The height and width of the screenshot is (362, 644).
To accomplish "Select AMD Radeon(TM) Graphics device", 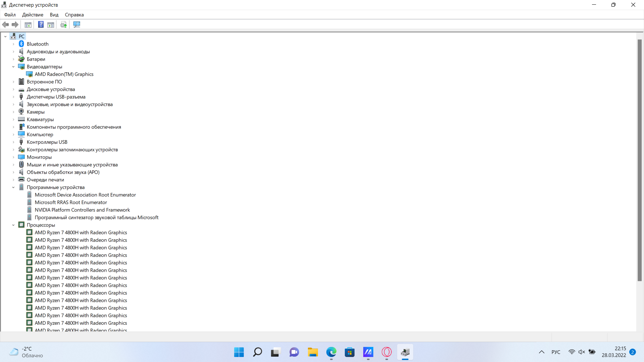I will point(64,74).
